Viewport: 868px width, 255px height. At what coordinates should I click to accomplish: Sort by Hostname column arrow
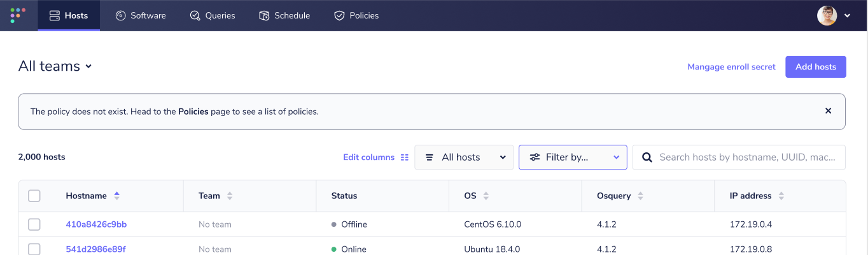tap(116, 196)
